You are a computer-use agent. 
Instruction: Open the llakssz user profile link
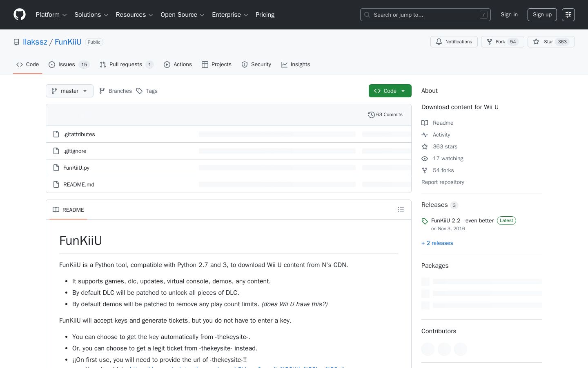[x=35, y=42]
